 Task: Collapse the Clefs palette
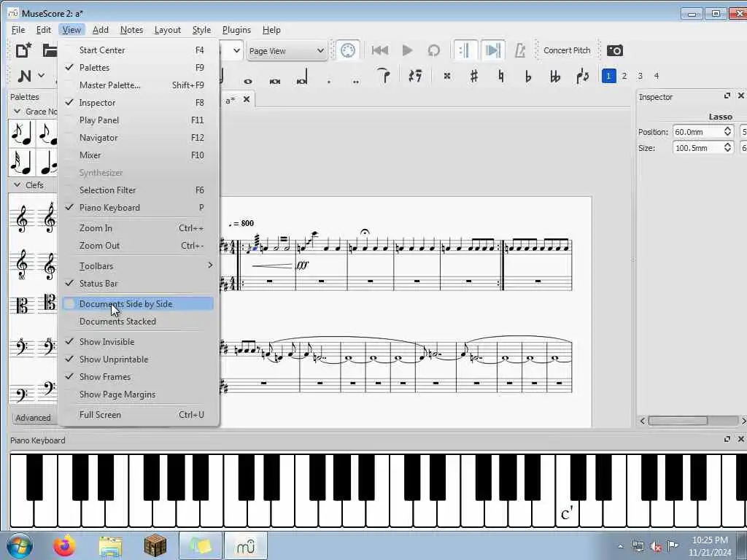coord(18,184)
